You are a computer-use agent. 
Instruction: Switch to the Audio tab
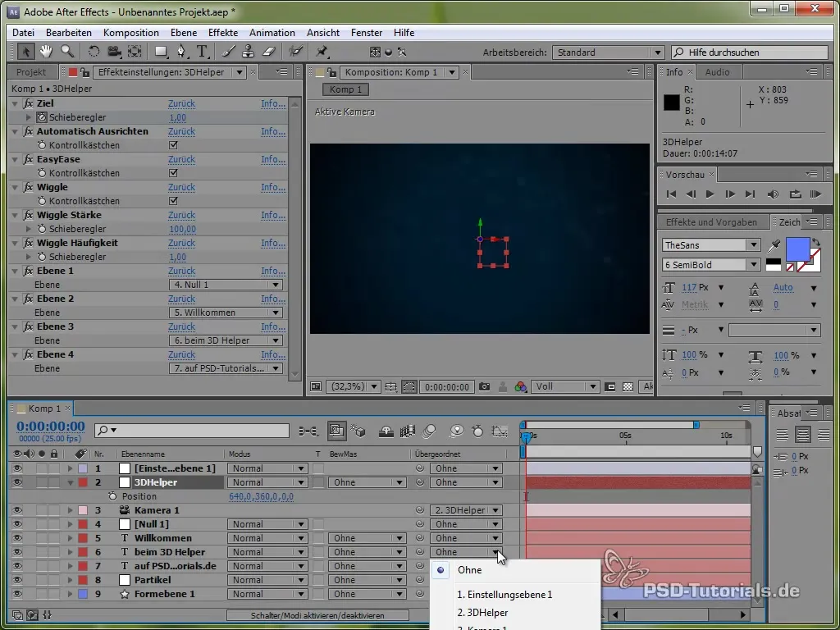coord(717,72)
